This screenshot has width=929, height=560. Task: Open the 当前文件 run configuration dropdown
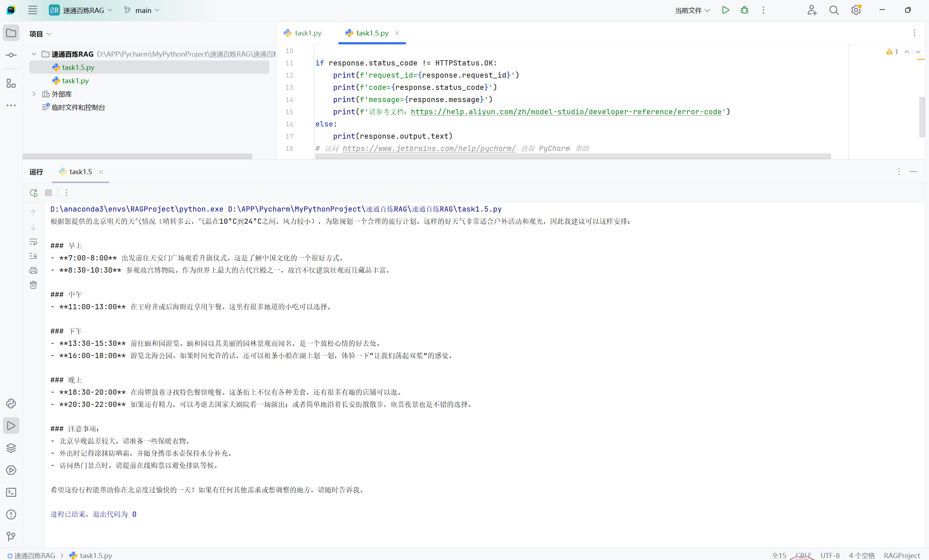tap(692, 10)
